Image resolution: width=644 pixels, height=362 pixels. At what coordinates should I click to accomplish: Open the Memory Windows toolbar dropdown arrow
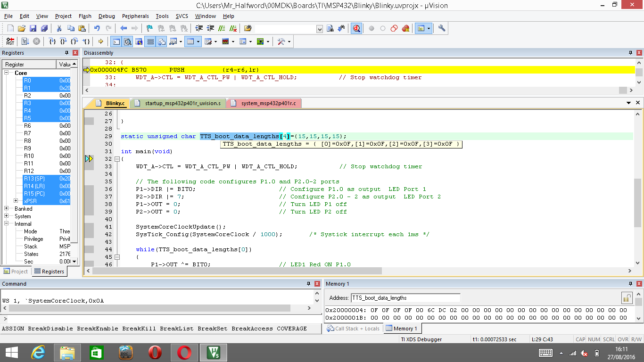click(198, 41)
